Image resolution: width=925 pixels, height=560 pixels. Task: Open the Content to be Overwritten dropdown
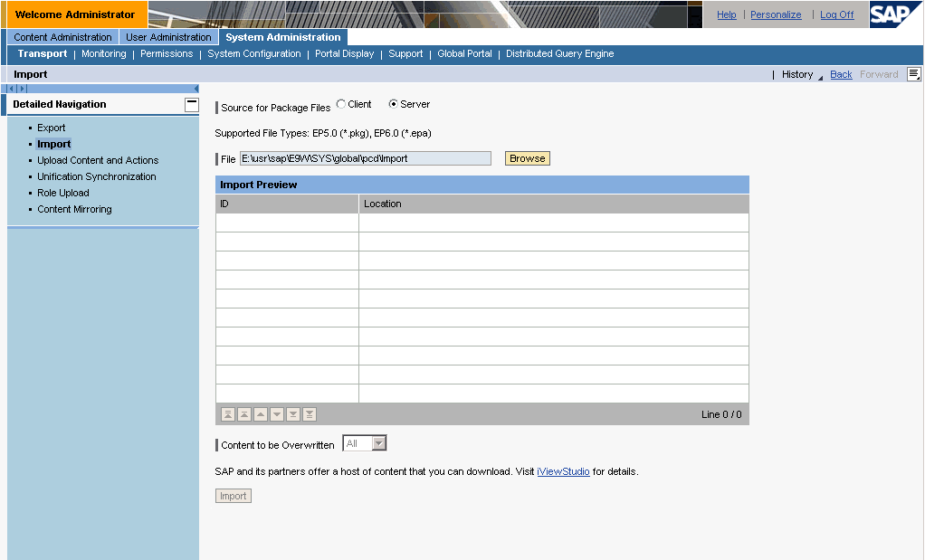(379, 443)
